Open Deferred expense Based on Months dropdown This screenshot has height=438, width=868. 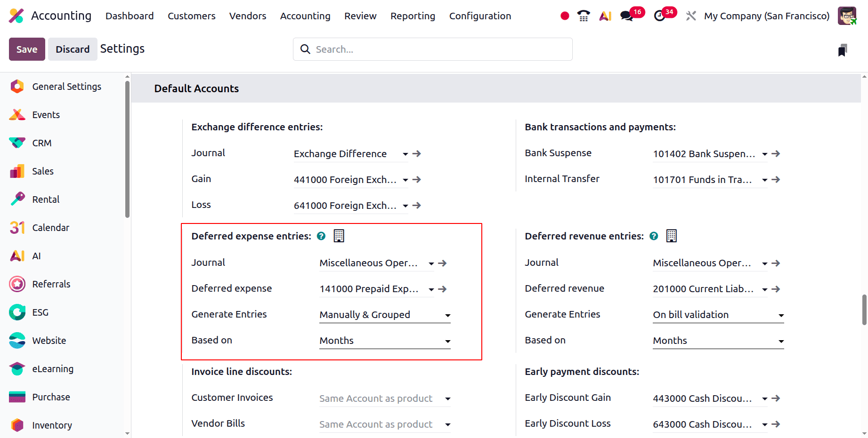[x=385, y=341]
